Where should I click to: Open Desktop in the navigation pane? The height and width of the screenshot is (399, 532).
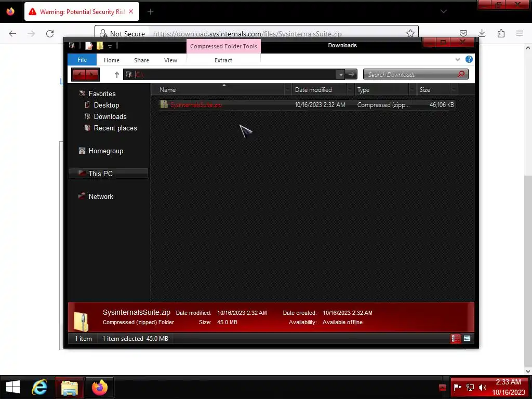point(106,105)
